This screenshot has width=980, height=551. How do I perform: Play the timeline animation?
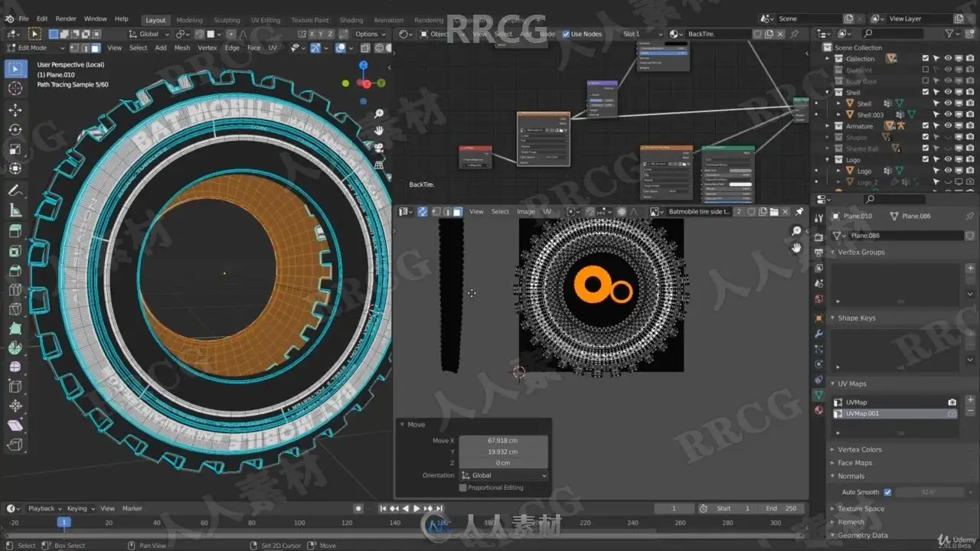(416, 508)
